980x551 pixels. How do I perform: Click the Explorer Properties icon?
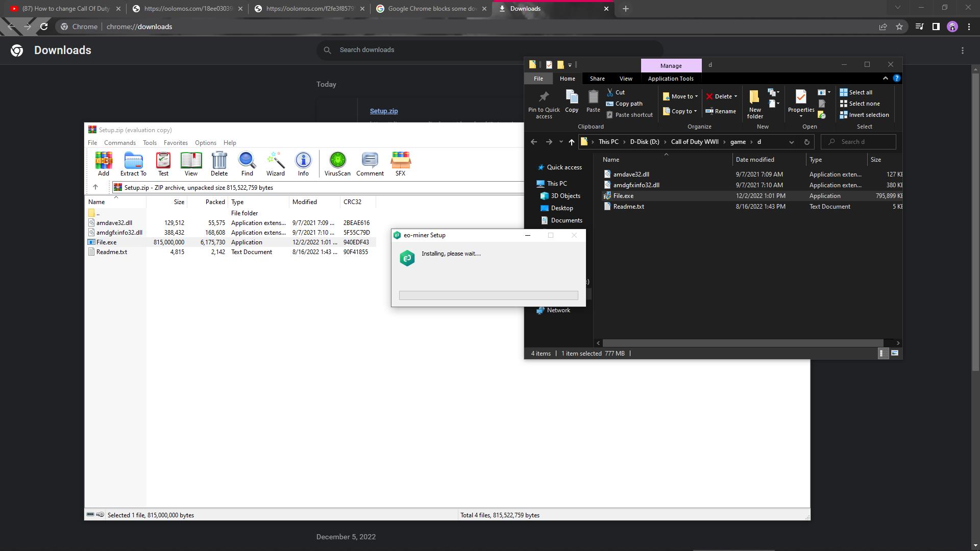(800, 101)
